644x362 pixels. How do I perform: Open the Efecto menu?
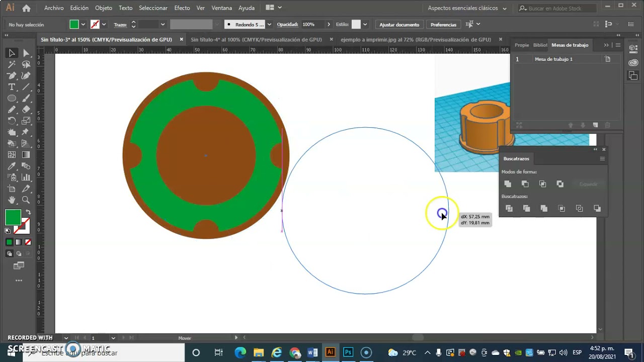coord(182,8)
